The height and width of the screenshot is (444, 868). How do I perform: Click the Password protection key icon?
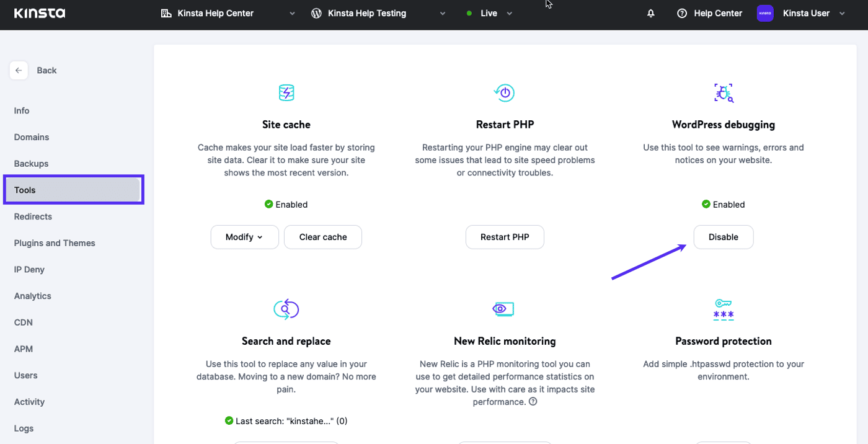723,309
